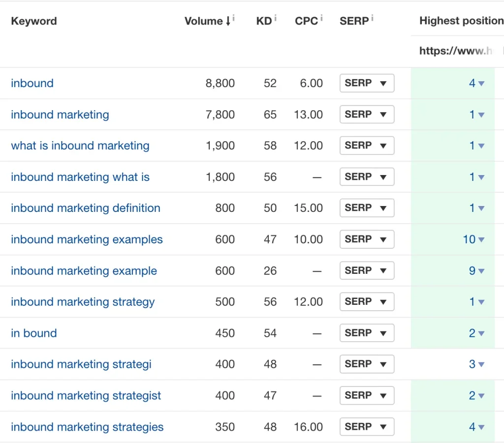Open the keyword "inbound marketing"
504x443 pixels.
coord(60,114)
